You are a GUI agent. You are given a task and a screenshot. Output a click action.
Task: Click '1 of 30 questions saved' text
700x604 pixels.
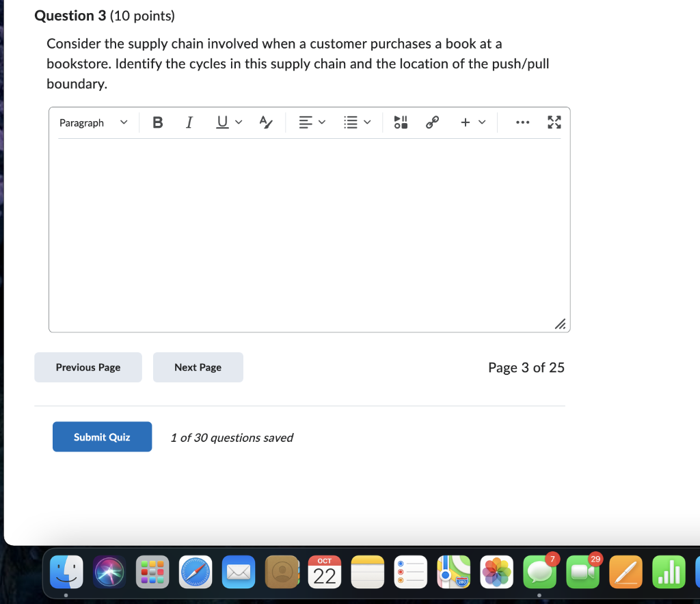point(232,437)
